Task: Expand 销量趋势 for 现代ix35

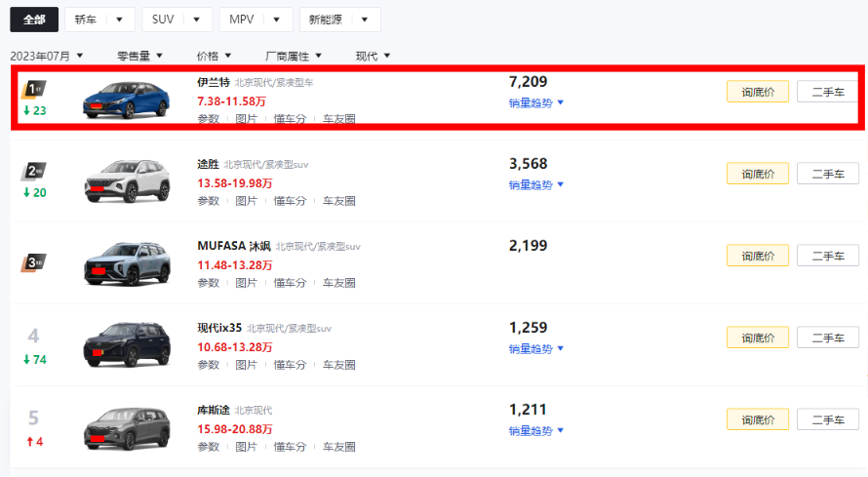Action: (535, 348)
